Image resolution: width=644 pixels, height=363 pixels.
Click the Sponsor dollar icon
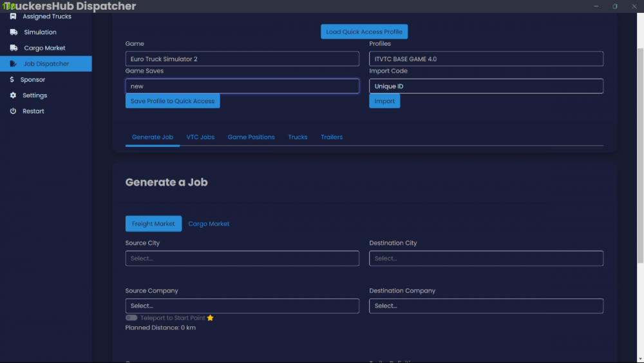(x=13, y=79)
